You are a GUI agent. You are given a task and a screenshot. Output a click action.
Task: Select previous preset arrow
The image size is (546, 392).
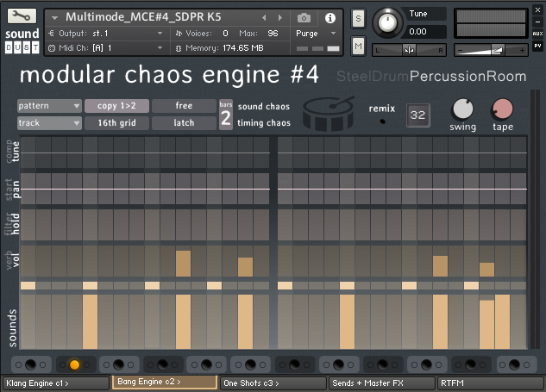point(264,17)
